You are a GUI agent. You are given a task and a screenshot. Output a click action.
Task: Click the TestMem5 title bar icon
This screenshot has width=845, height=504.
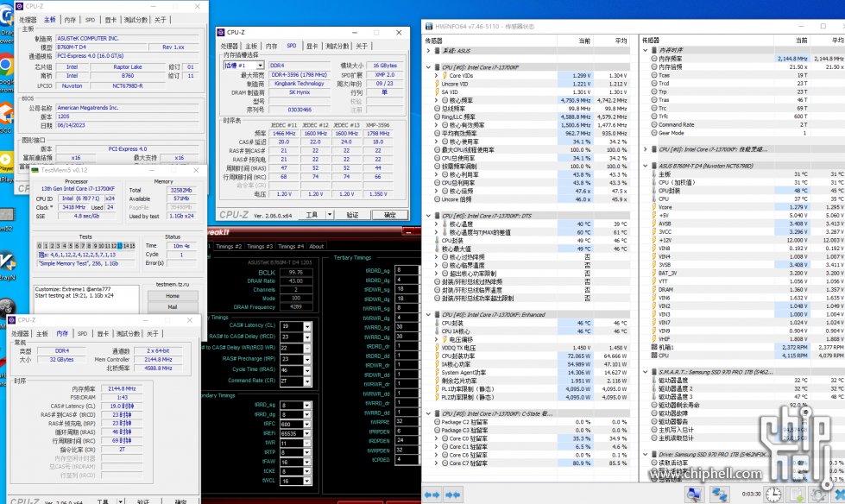[35, 170]
